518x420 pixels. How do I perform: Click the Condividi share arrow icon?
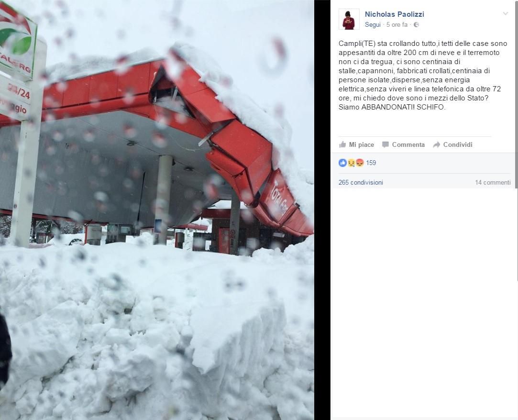click(x=436, y=144)
